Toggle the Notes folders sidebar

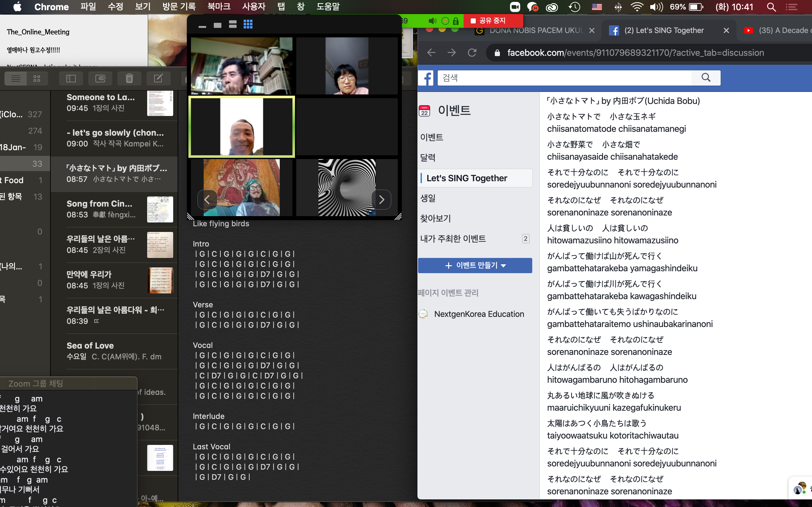pos(71,79)
